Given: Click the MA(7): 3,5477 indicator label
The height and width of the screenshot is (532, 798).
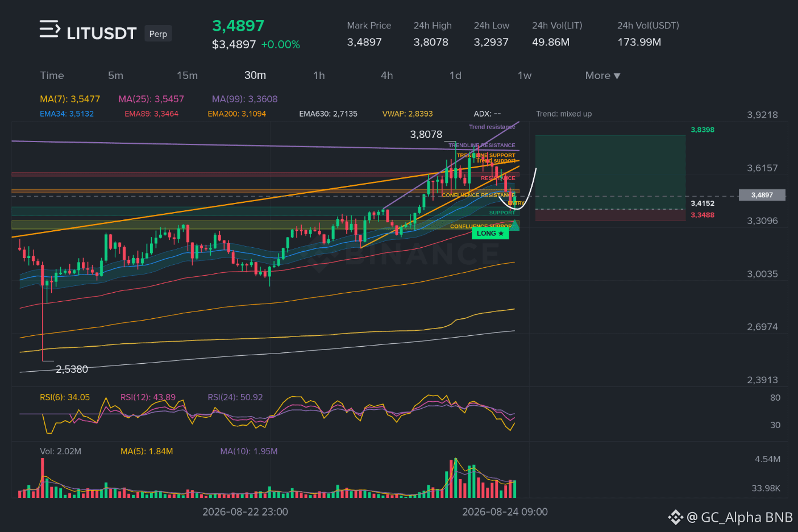Looking at the screenshot, I should point(70,99).
